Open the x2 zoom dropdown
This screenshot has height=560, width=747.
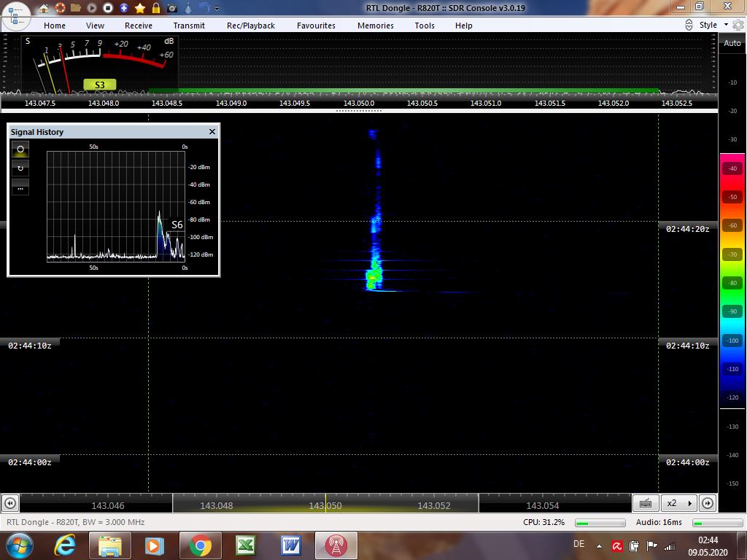pos(679,503)
